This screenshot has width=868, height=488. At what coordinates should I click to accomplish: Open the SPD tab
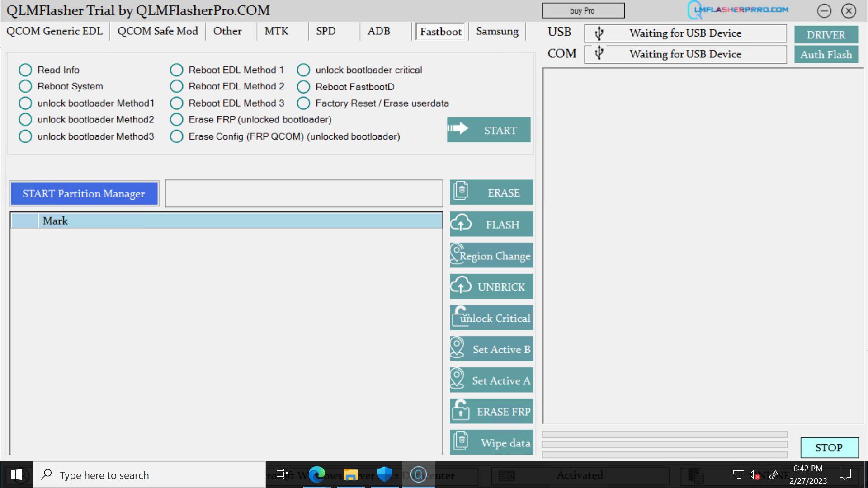click(325, 31)
